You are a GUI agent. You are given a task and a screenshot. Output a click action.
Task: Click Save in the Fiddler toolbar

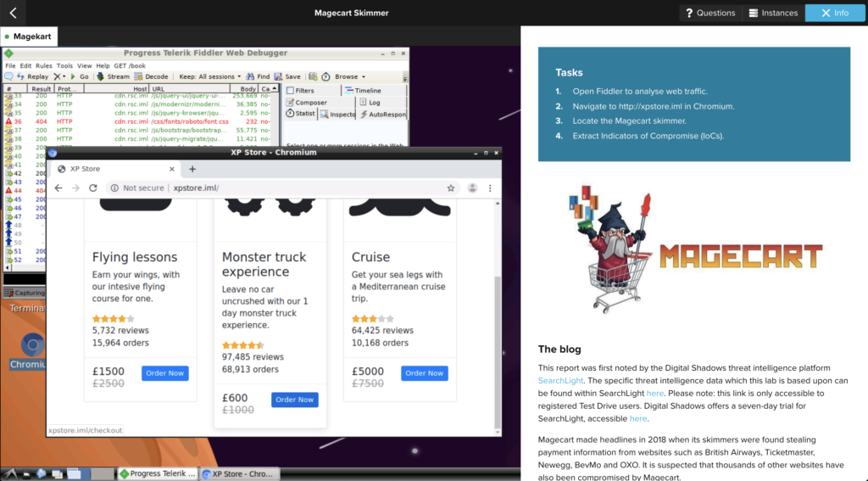[x=287, y=76]
